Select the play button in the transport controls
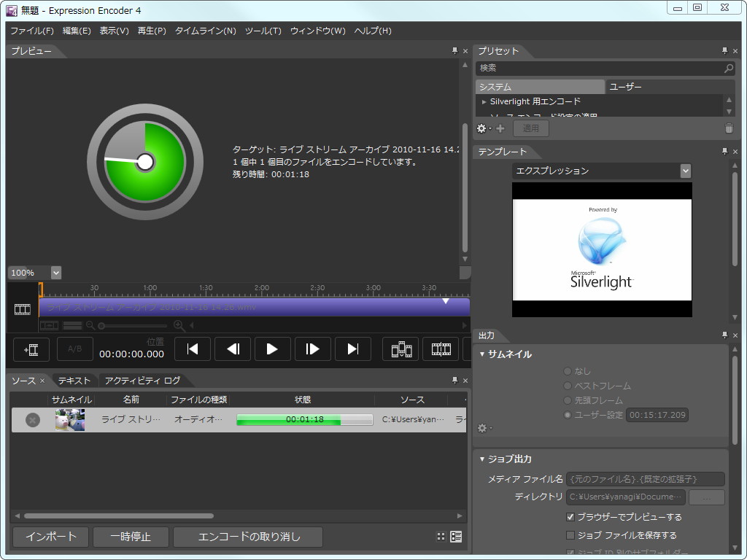The image size is (747, 560). coord(272,349)
